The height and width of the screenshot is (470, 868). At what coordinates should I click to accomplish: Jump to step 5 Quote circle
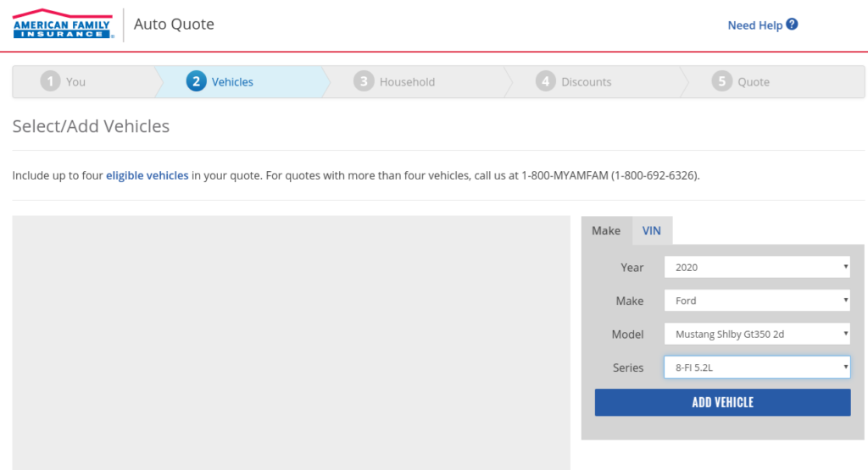coord(721,82)
